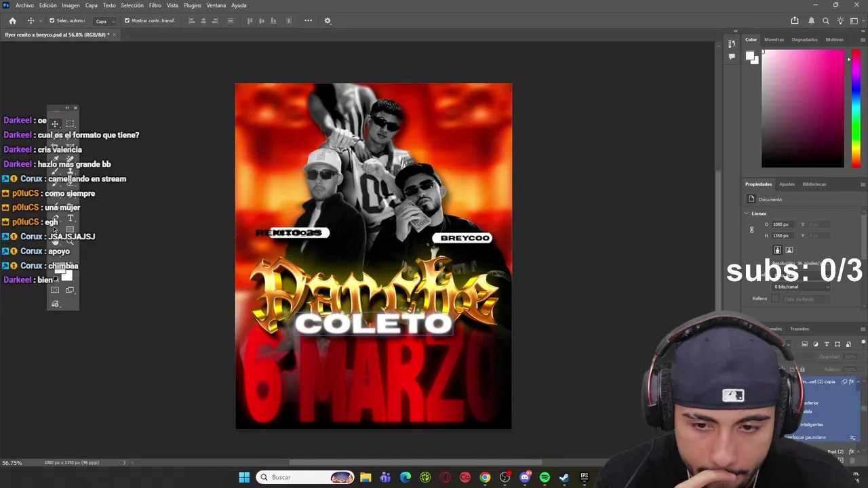Viewport: 868px width, 488px height.
Task: Click the rainbow hue slider in Color panel
Action: (x=856, y=108)
